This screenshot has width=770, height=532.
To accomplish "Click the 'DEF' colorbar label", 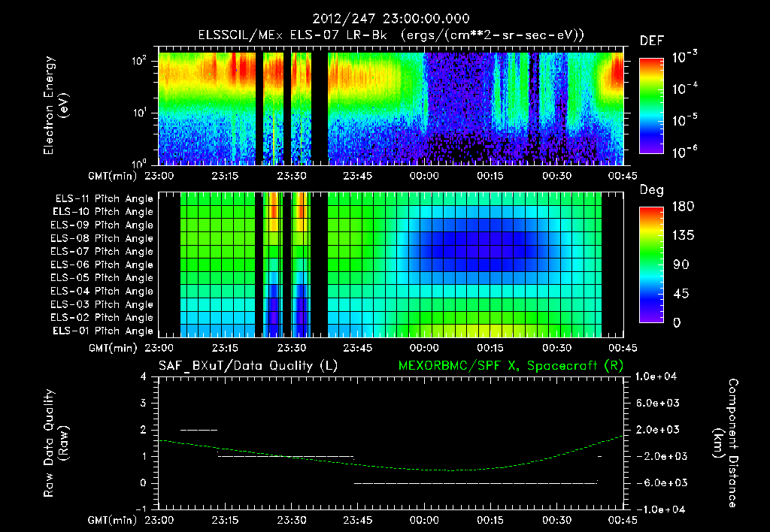I will [652, 41].
